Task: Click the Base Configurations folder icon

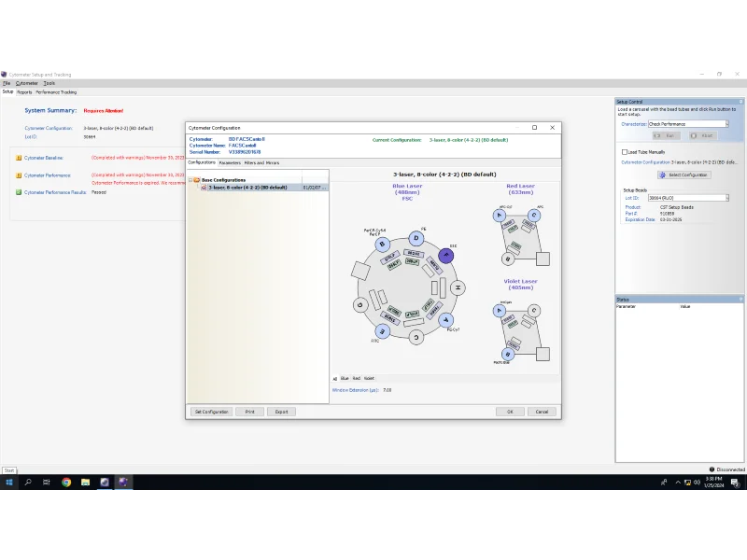Action: 197,180
